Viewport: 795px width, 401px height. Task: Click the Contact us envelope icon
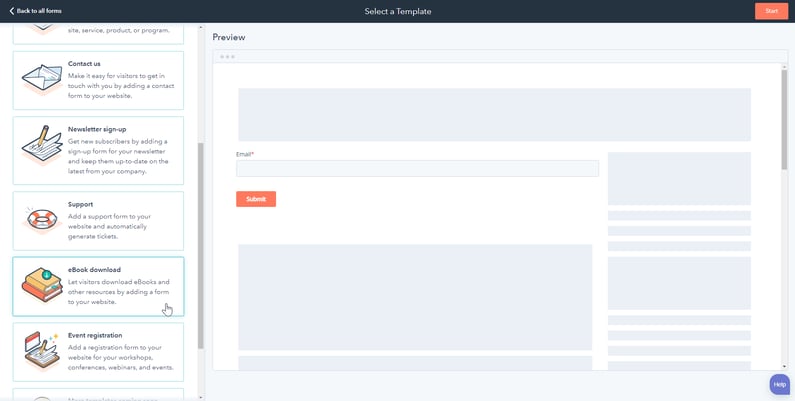(42, 78)
